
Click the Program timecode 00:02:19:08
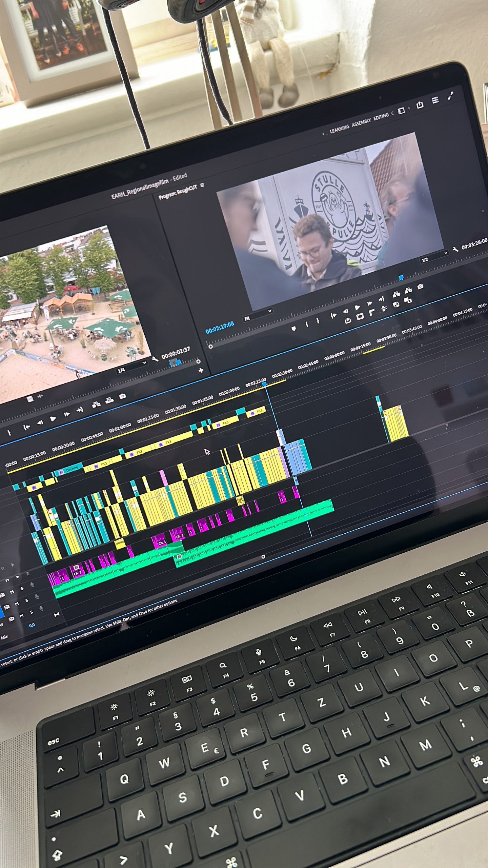coord(220,327)
